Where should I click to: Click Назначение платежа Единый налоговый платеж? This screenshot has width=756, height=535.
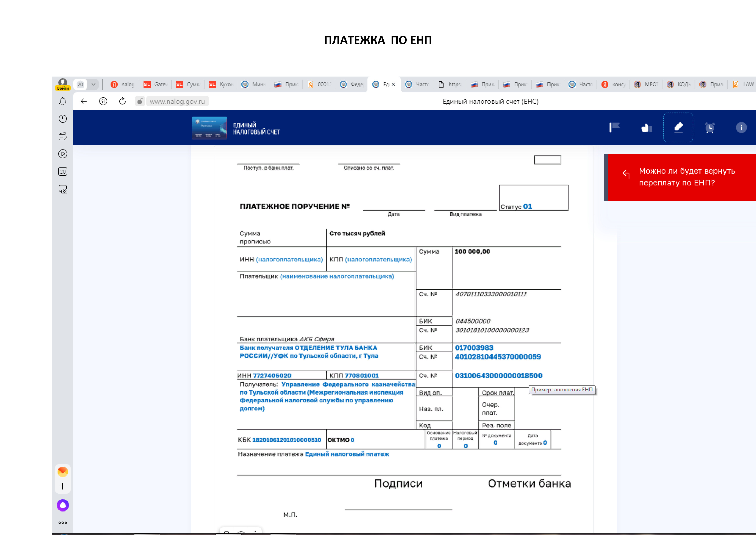(314, 454)
